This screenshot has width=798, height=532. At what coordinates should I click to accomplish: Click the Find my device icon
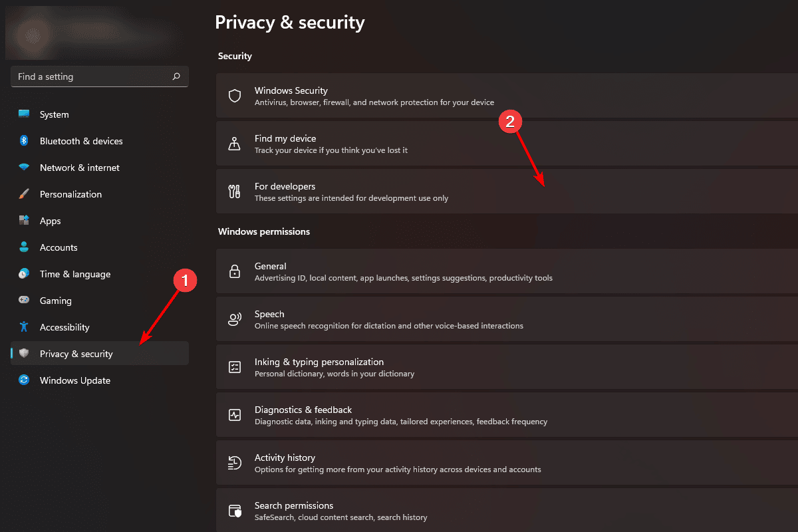tap(234, 143)
